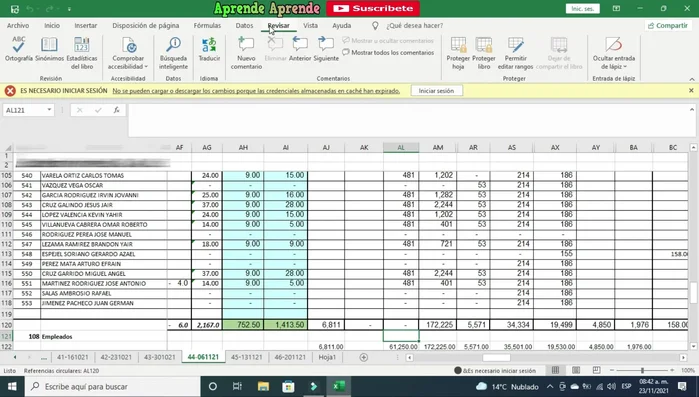
Task: Click ribbon display options icon
Action: click(616, 8)
